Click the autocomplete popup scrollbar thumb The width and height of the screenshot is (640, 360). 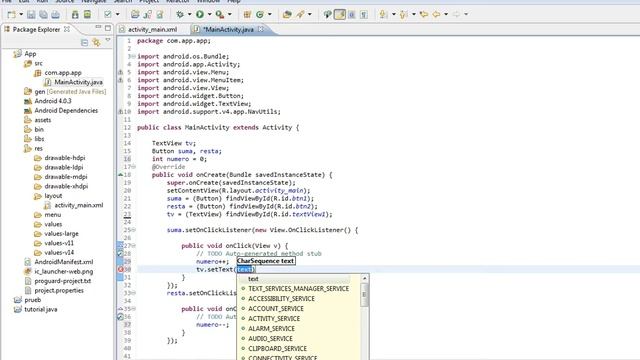click(x=364, y=295)
